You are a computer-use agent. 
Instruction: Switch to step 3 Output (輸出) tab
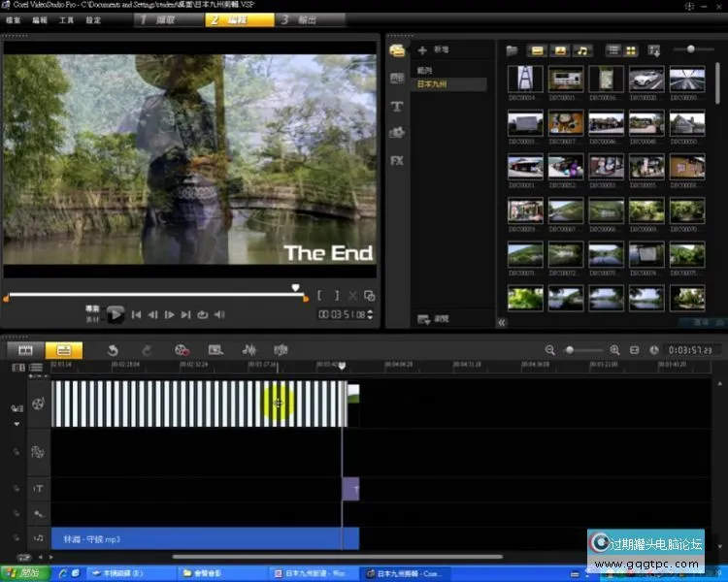click(307, 19)
